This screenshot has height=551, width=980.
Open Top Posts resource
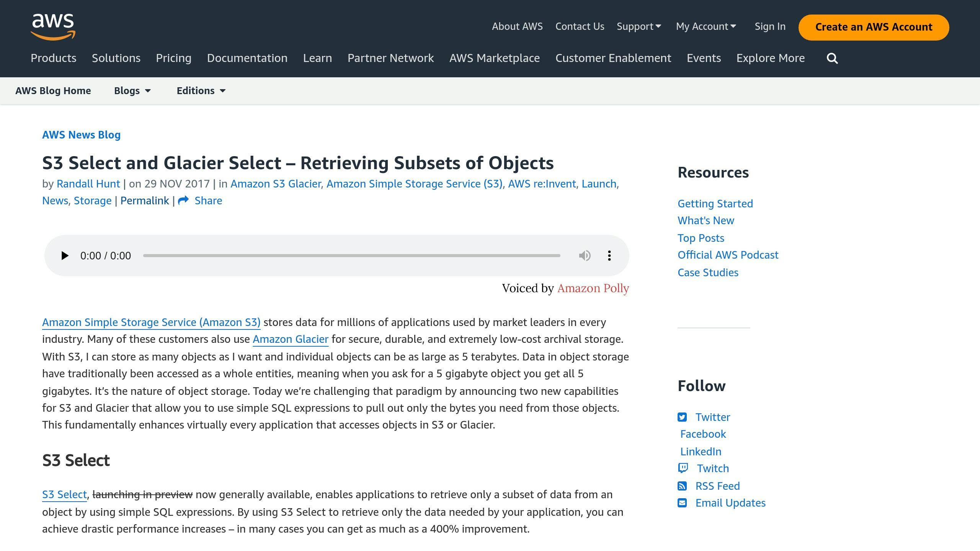701,238
